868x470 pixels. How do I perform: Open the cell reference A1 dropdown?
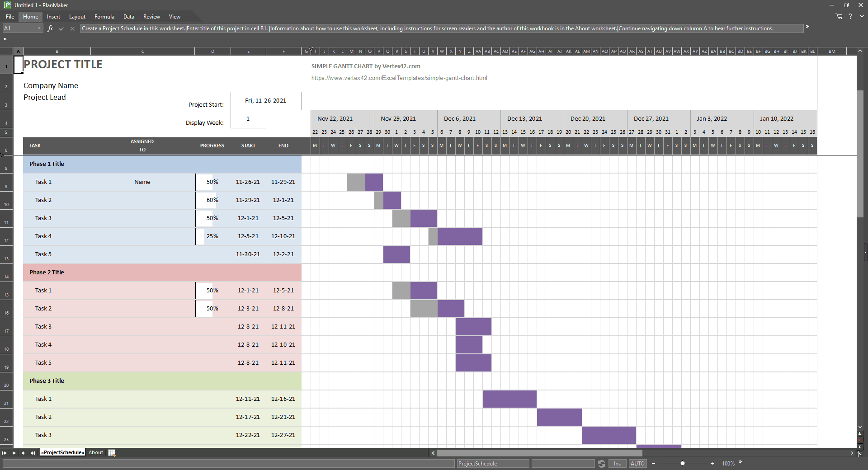[x=39, y=28]
